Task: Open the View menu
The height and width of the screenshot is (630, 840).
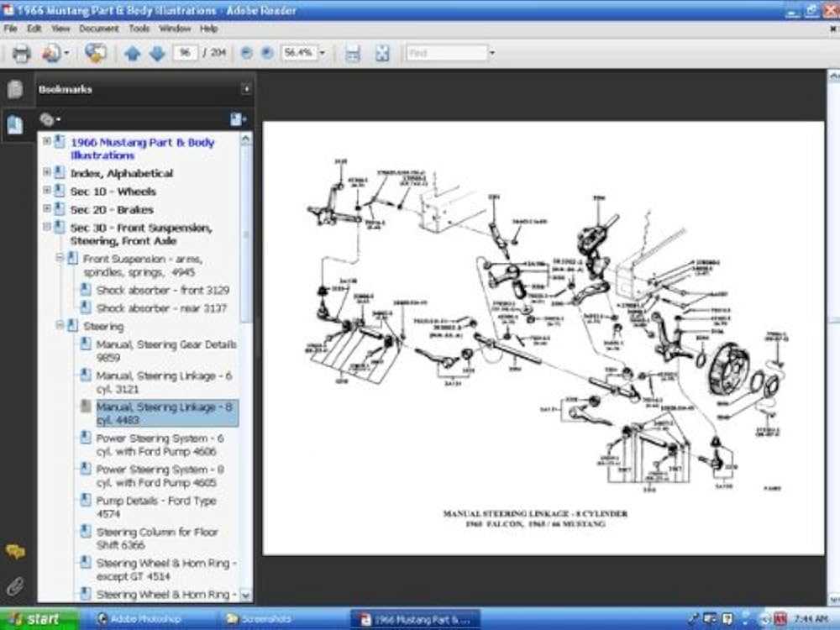Action: click(x=60, y=29)
